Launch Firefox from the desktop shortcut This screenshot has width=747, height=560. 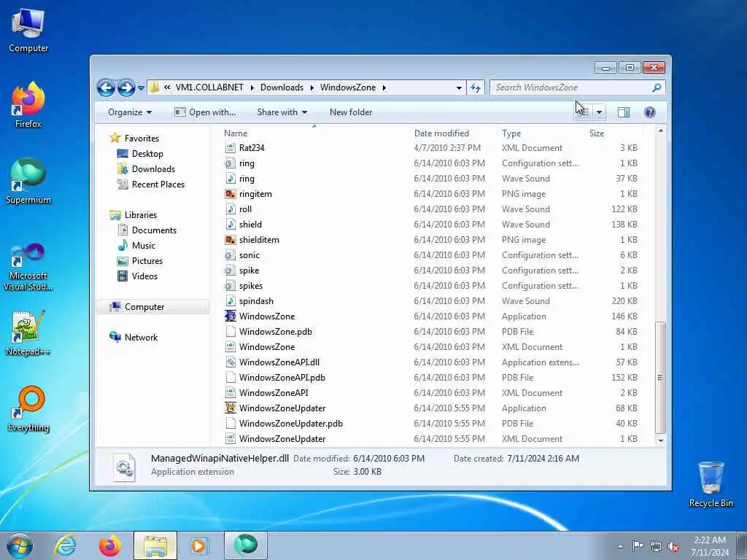28,105
